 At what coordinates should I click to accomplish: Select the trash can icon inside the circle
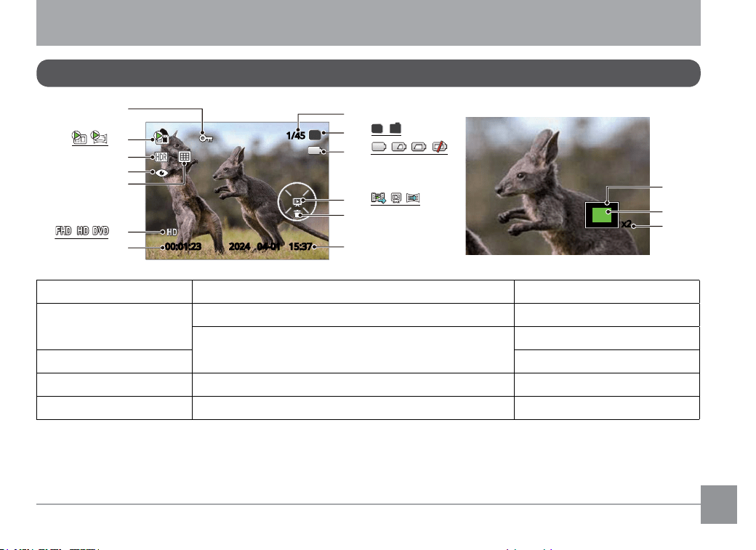(298, 214)
